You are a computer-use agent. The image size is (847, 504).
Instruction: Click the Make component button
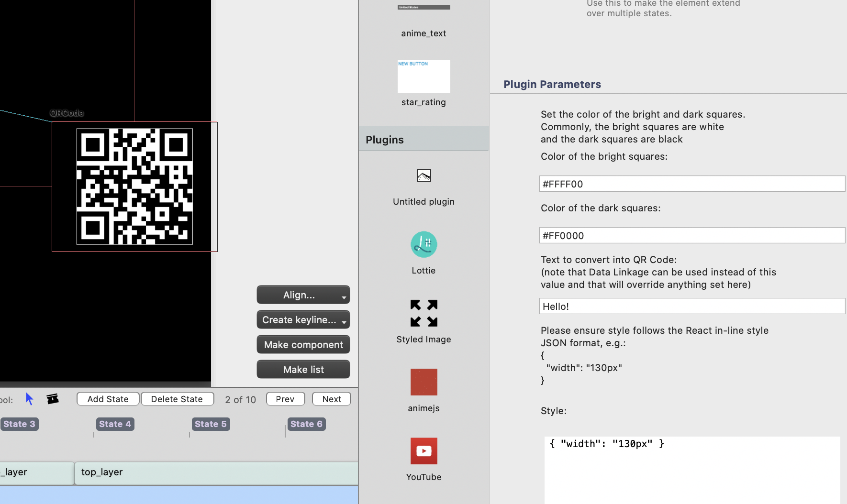[303, 345]
